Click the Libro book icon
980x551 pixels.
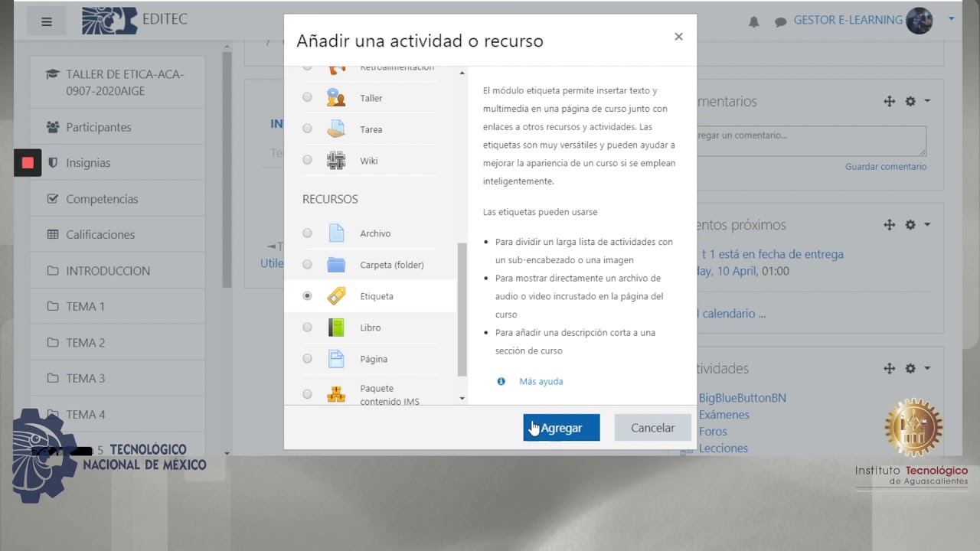coord(336,328)
